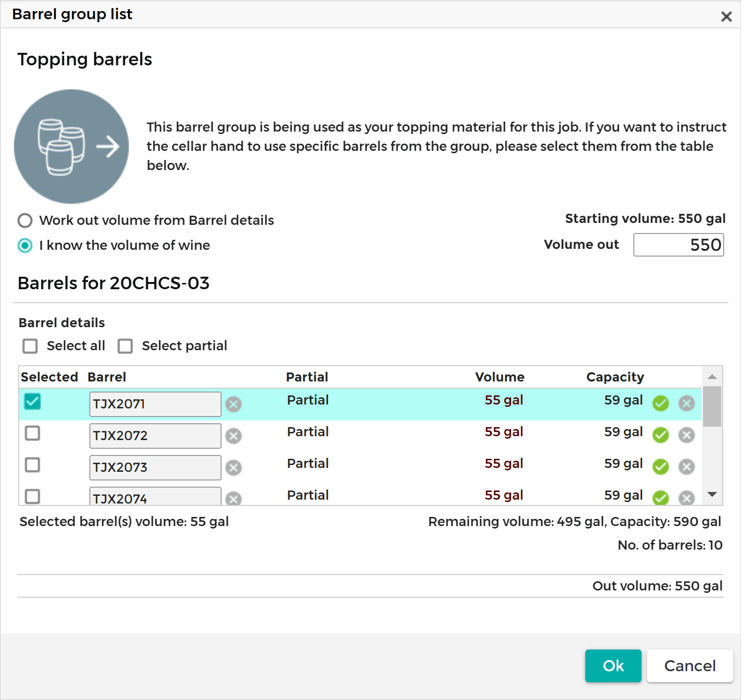This screenshot has height=700, width=741.
Task: Select barrel TJX2074 checkbox
Action: (33, 496)
